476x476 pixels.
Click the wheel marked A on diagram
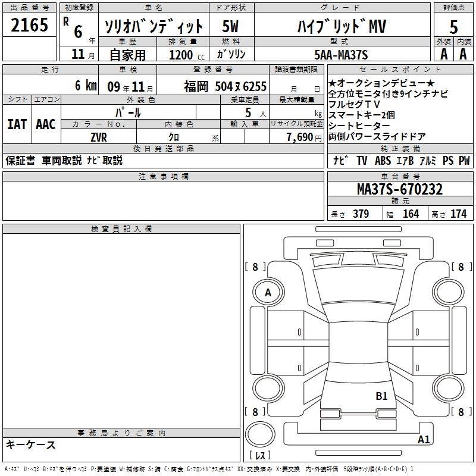pos(268,292)
